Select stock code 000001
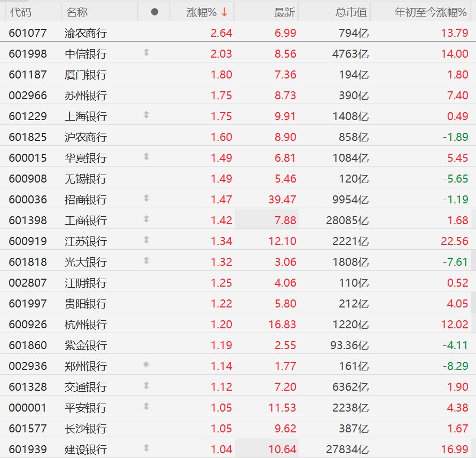 click(x=28, y=408)
